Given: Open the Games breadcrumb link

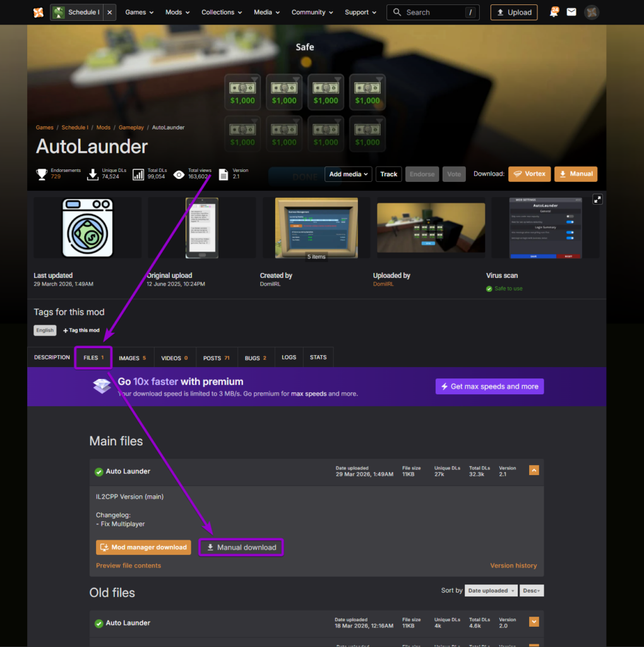Looking at the screenshot, I should [45, 128].
